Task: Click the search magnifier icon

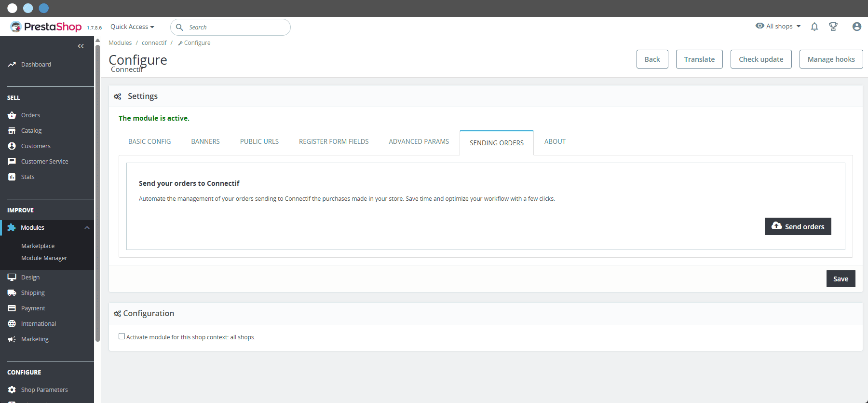Action: [179, 27]
